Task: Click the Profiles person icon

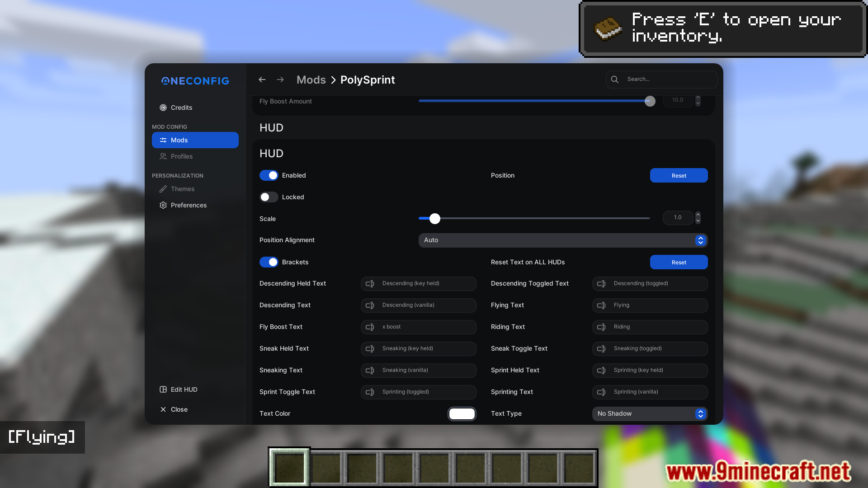Action: 163,156
